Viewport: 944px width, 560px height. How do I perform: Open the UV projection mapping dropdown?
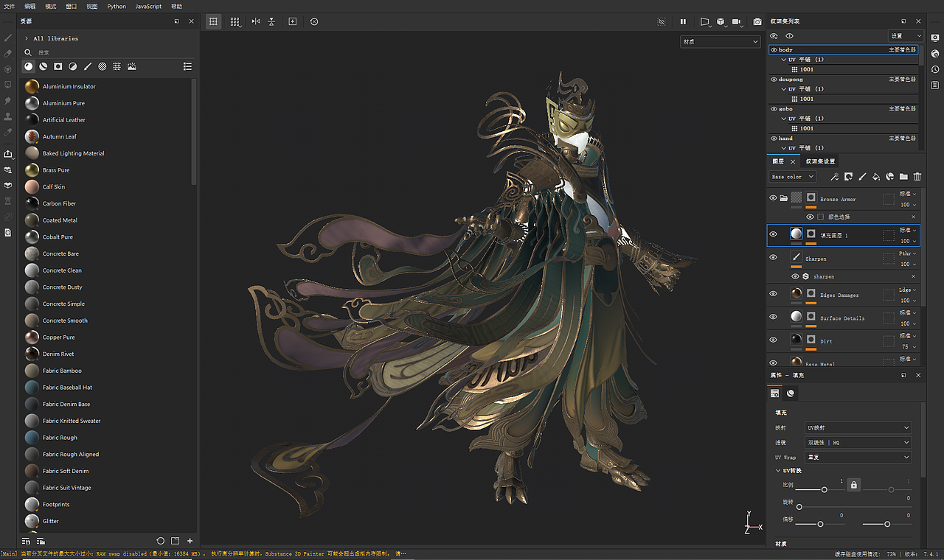[858, 427]
